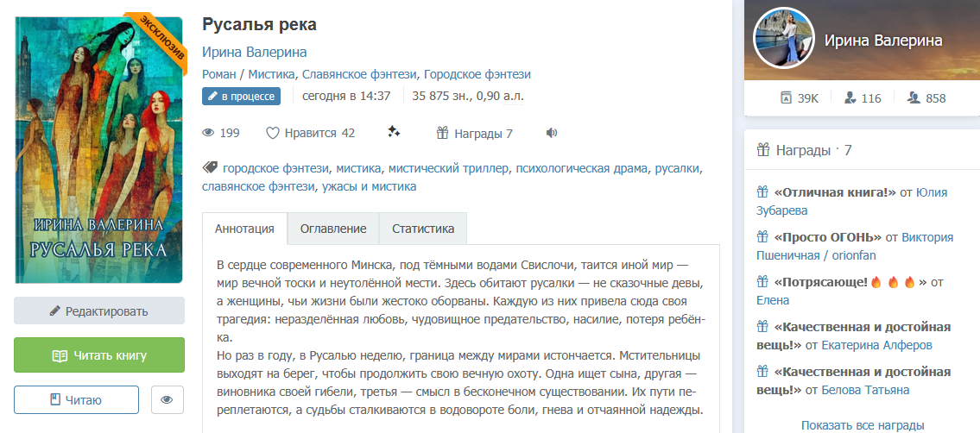Click the subscribers icon showing 858
The width and height of the screenshot is (980, 433).
(914, 98)
